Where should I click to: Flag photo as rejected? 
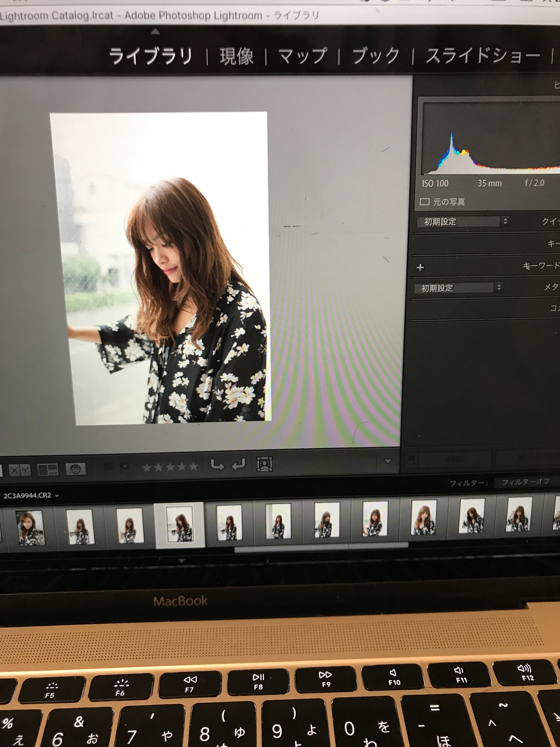[125, 467]
